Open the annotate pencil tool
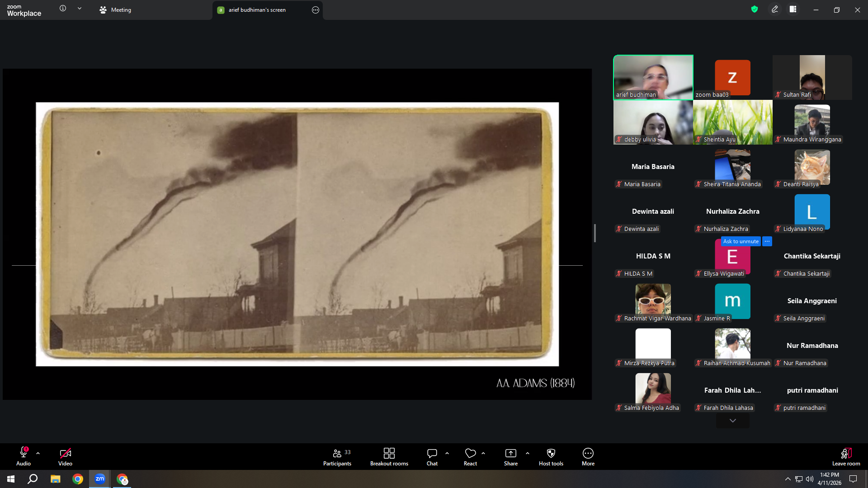 pyautogui.click(x=775, y=9)
